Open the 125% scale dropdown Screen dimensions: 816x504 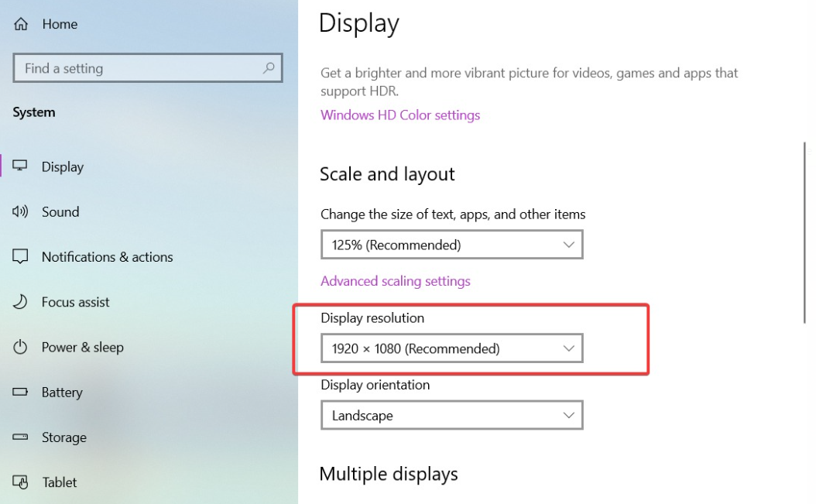click(x=451, y=245)
